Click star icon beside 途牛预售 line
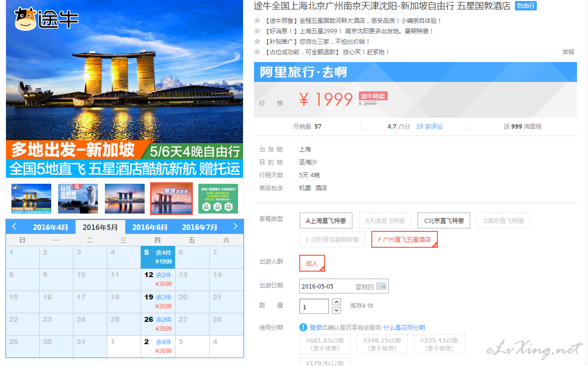Screen dimensions: 588x366 [x=257, y=20]
